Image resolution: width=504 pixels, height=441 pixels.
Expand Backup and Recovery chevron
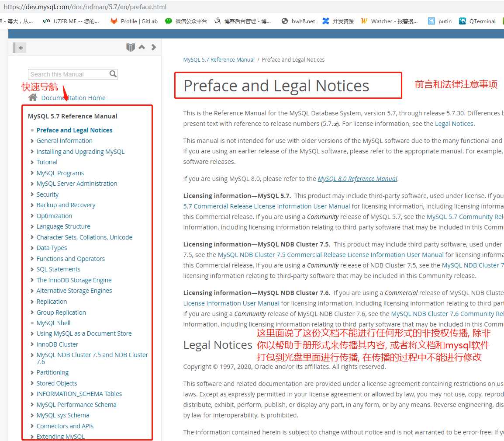(x=32, y=205)
